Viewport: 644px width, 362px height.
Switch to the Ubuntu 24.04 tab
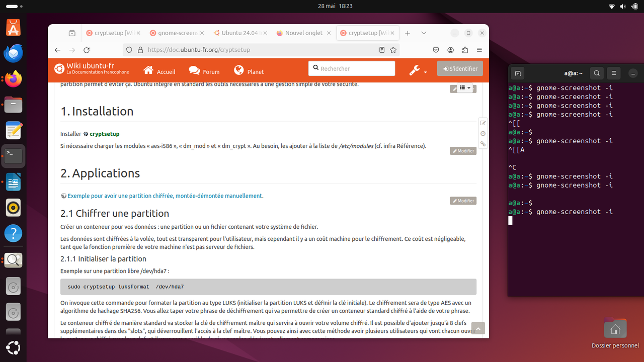click(x=240, y=33)
